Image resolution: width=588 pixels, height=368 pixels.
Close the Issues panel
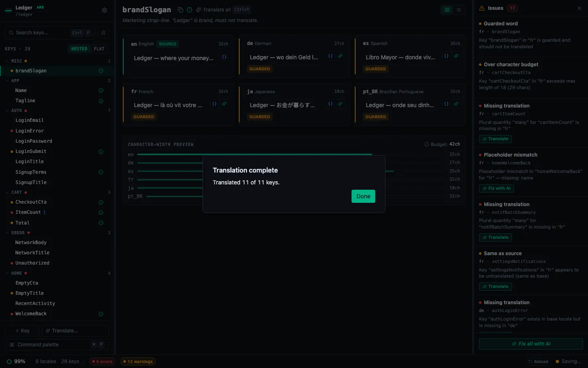(579, 8)
